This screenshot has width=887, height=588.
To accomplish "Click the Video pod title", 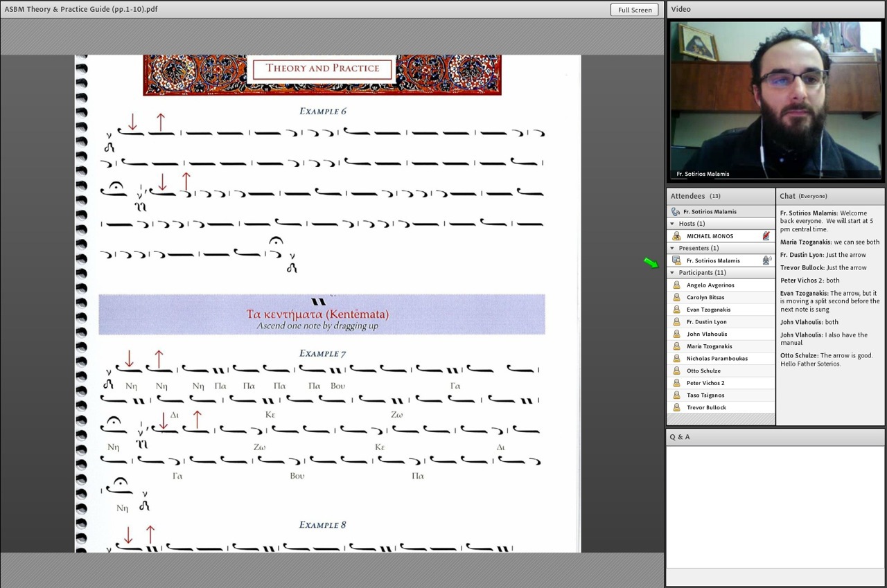I will pos(680,9).
